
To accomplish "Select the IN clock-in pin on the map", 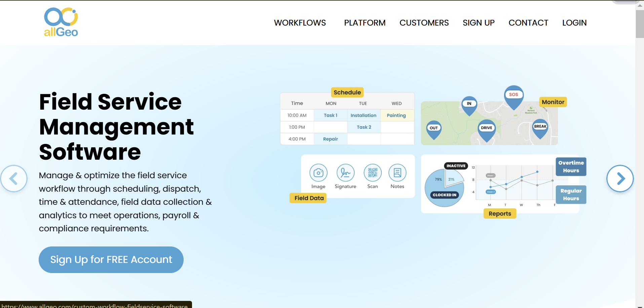I will point(469,104).
